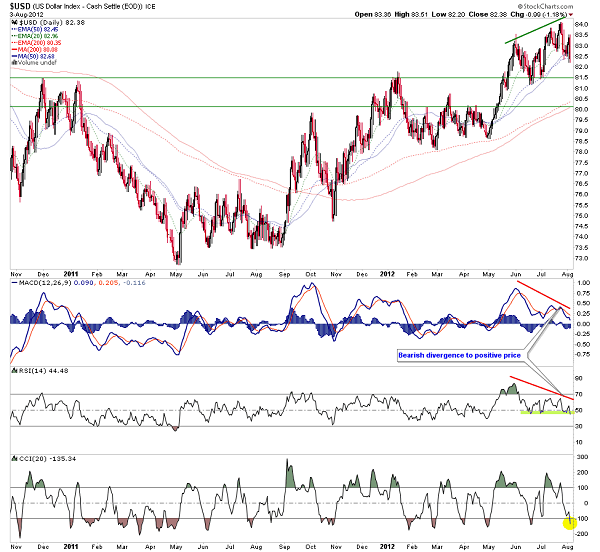Click the EMA(50) legend marker
600x552 pixels.
[x=12, y=29]
